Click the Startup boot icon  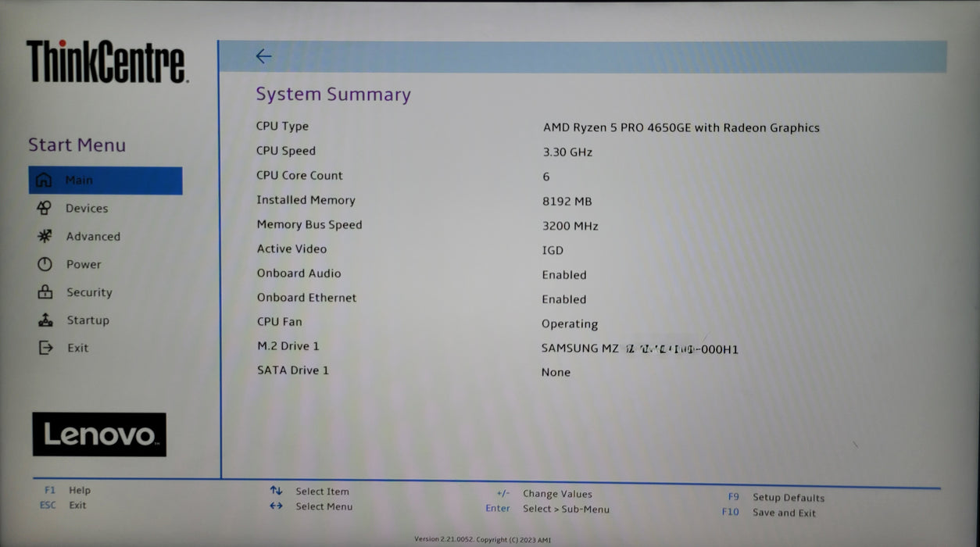tap(45, 320)
